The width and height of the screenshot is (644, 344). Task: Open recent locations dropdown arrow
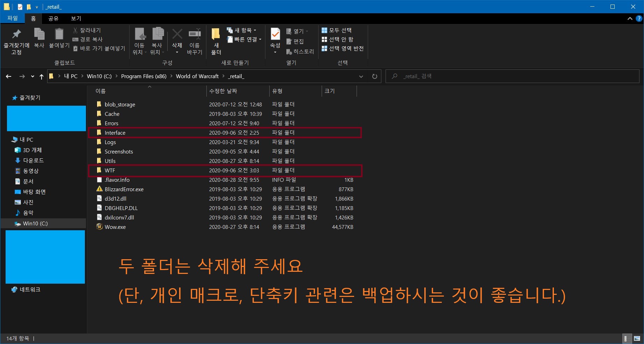tap(32, 76)
